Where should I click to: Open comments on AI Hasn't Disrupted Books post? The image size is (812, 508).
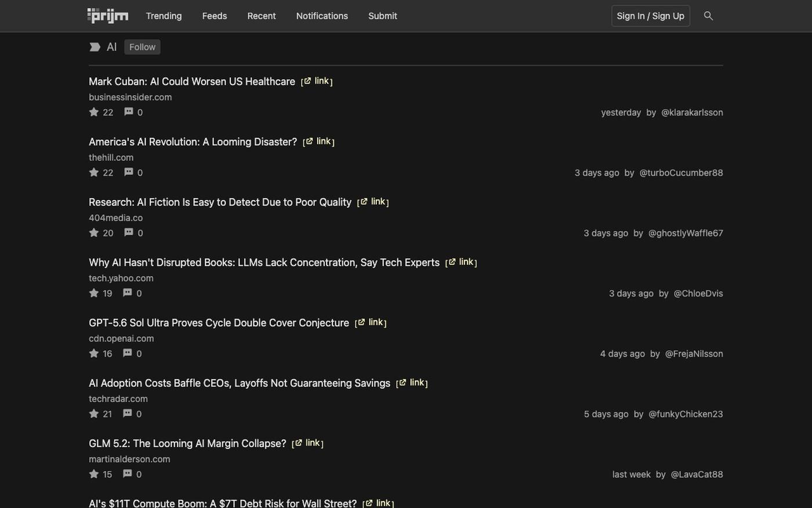coord(128,293)
